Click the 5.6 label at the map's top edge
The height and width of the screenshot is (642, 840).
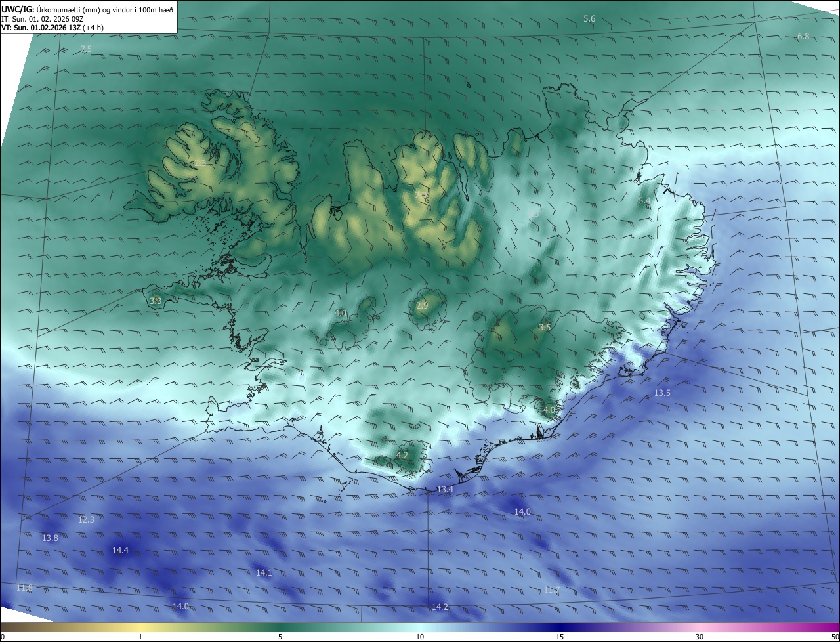point(589,19)
